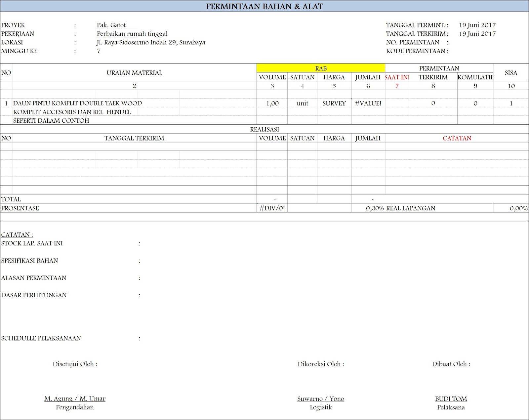Viewport: 529px width, 420px height.
Task: Click the TOTAL row label
Action: (11, 199)
